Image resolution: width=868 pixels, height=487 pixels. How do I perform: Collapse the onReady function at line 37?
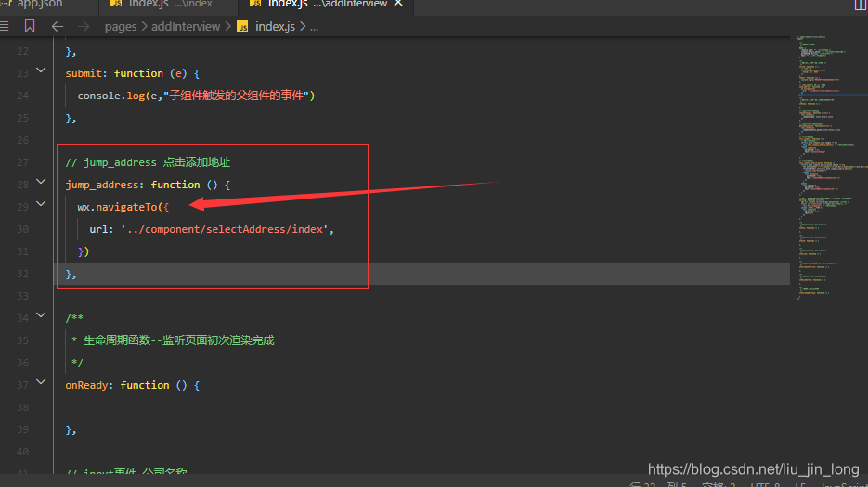pyautogui.click(x=41, y=382)
